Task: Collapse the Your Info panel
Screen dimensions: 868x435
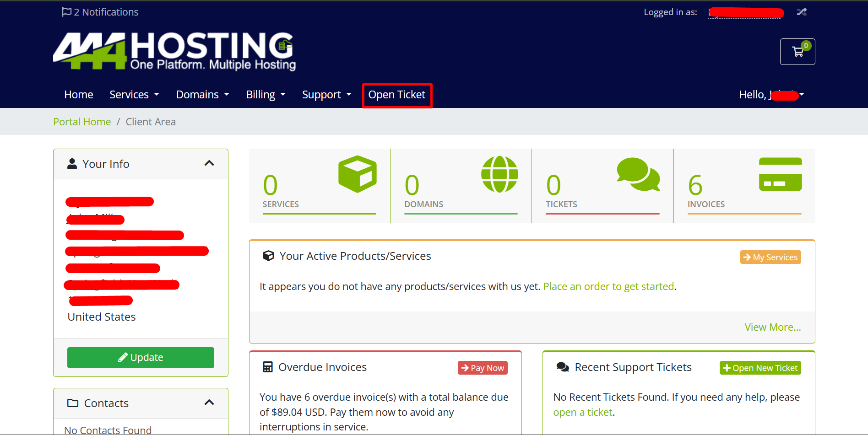Action: (209, 163)
